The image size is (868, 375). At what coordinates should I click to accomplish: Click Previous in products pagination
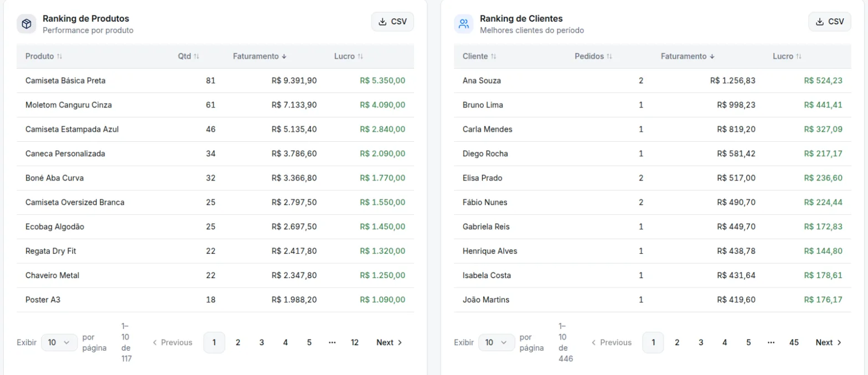(x=172, y=342)
